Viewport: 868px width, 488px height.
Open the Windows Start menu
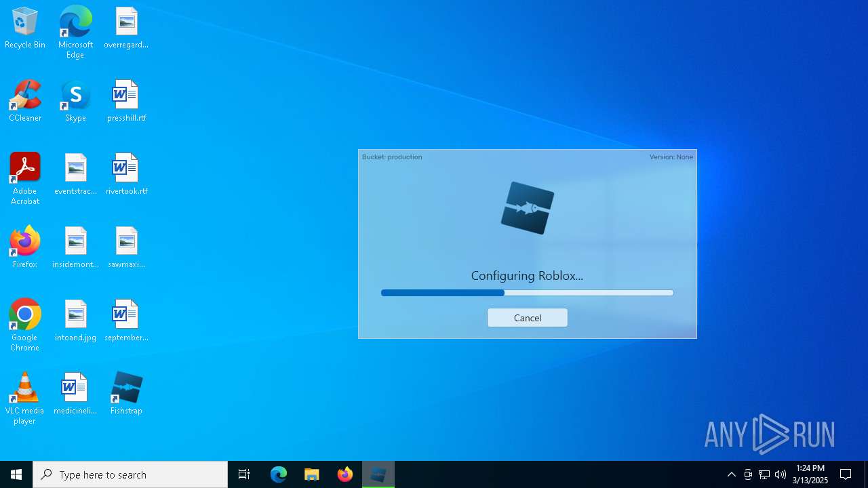[16, 474]
